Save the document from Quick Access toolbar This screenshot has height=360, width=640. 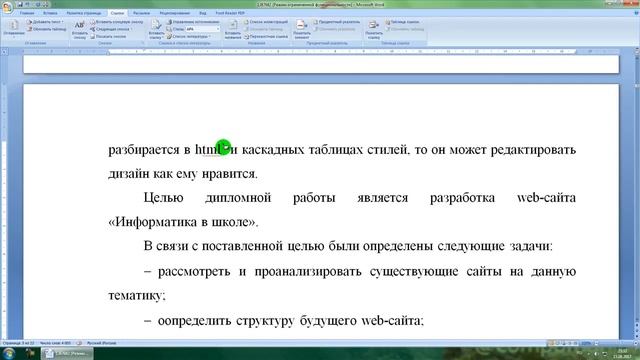click(20, 4)
